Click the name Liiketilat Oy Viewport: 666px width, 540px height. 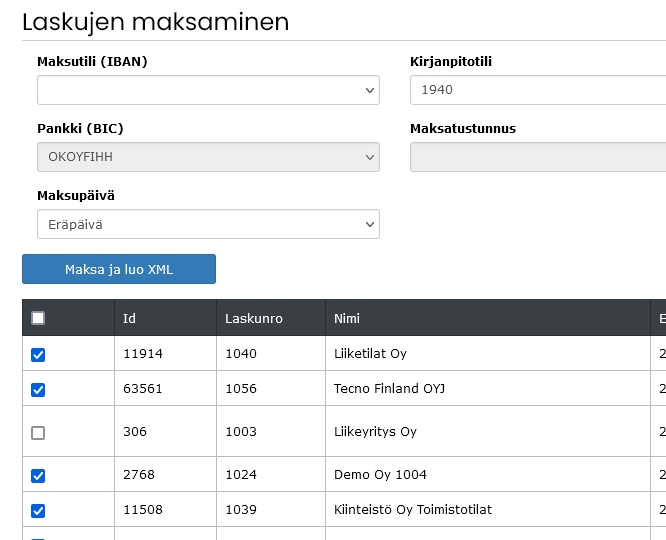click(370, 353)
